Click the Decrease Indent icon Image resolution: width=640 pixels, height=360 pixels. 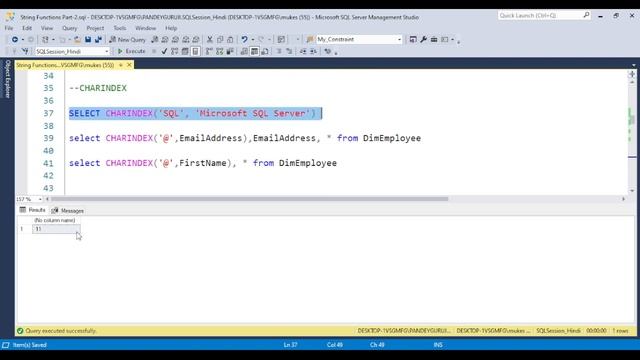(x=303, y=51)
